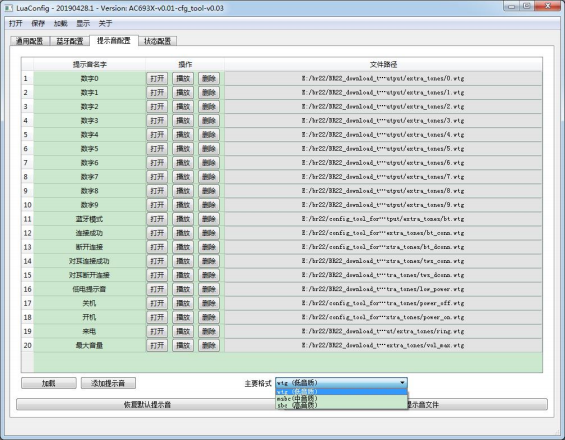The width and height of the screenshot is (565, 440).
Task: Expand the 主要格式 combo box arrow
Action: click(402, 383)
